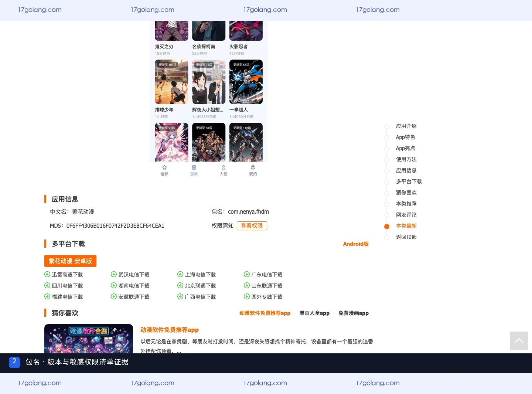Screen dimensions: 532x394
Task: Open the orange 动漫软件免费推荐app article title
Action: [x=170, y=330]
